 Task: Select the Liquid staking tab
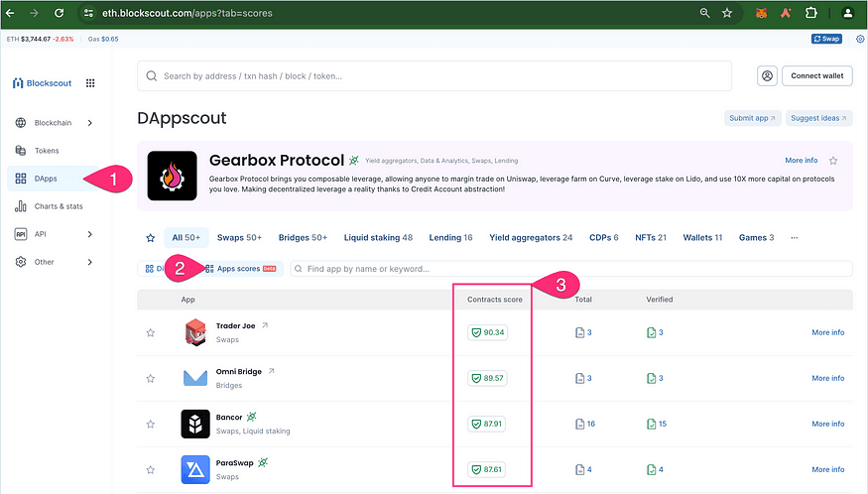pos(378,238)
